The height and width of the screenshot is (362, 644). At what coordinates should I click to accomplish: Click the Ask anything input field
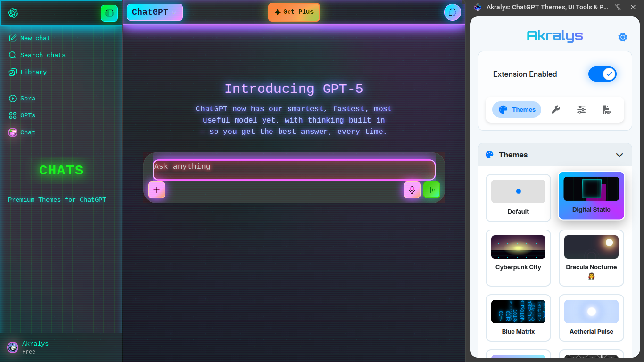(x=294, y=170)
